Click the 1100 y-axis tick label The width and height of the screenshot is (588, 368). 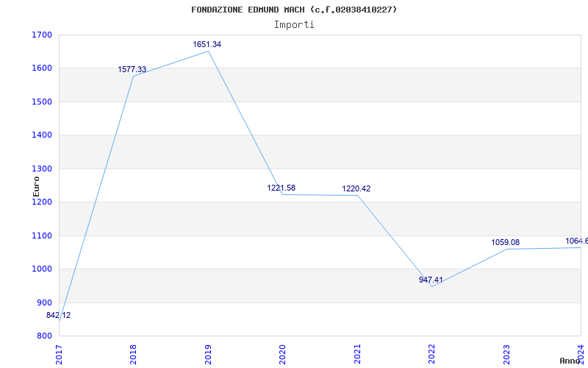[x=42, y=236]
